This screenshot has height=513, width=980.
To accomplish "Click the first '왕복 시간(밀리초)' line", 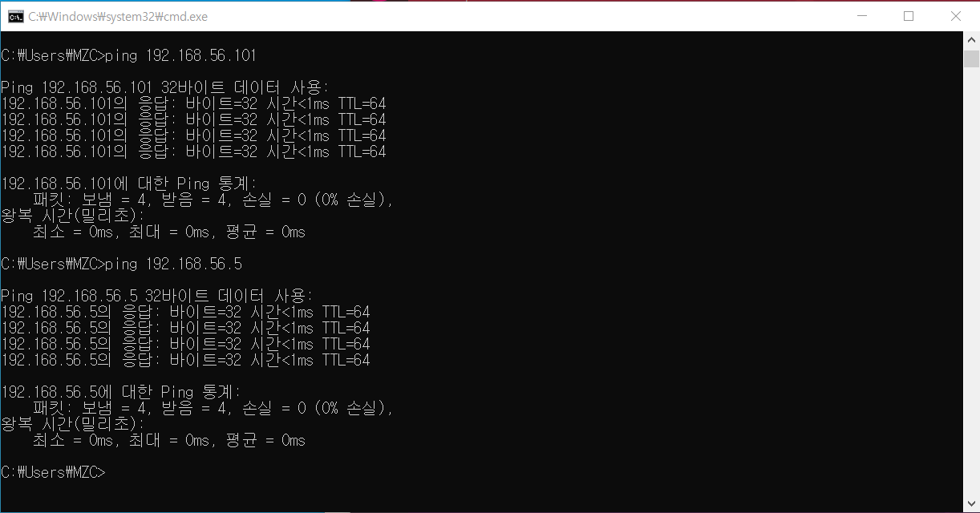I will (x=73, y=216).
